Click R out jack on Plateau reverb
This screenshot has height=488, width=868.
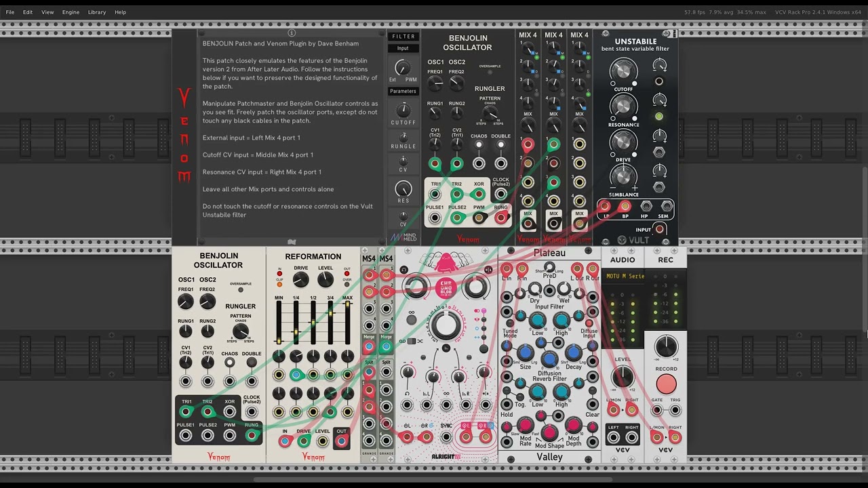tap(593, 269)
